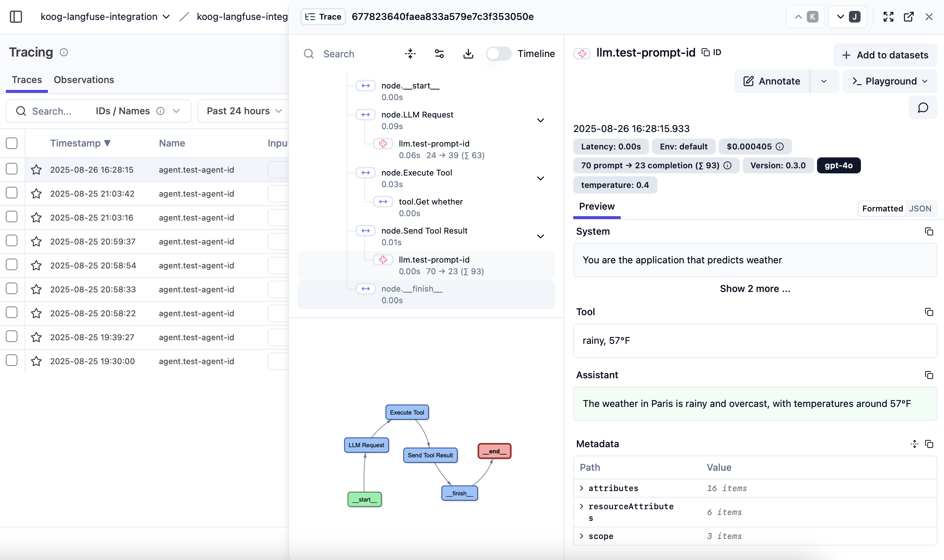Star the trace from 2025-08-25 19:30:00

(x=36, y=361)
